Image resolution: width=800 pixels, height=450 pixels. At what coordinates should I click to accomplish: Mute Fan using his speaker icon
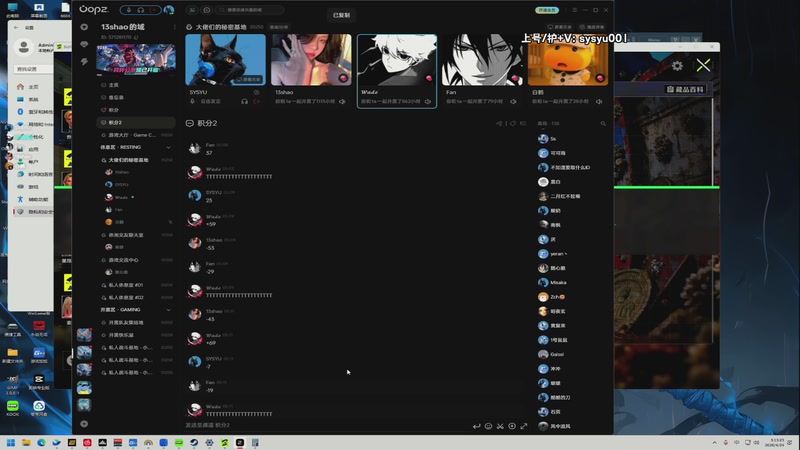point(513,102)
